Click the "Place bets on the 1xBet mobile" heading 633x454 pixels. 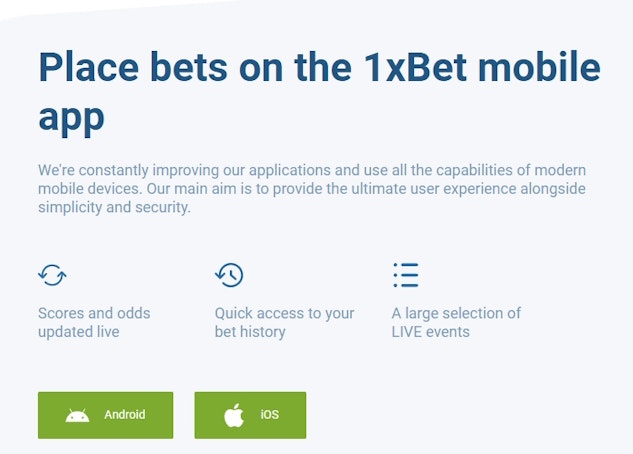pos(320,67)
